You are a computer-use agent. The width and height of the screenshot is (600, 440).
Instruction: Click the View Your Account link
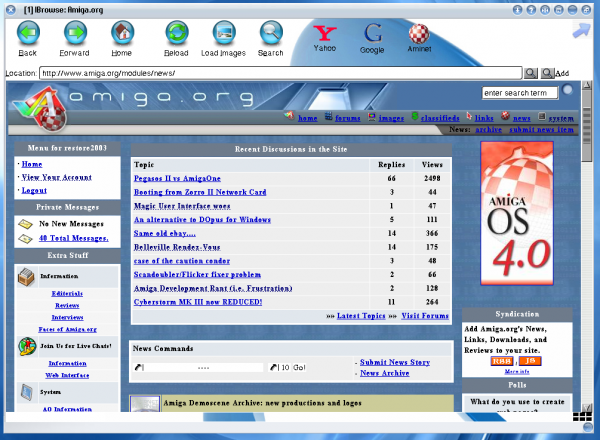[x=57, y=177]
